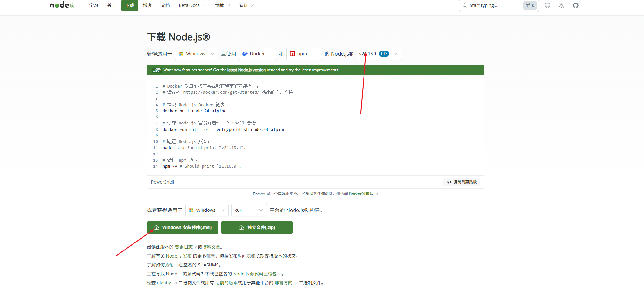Open the 学习 nav item
The image size is (644, 294).
pyautogui.click(x=94, y=5)
